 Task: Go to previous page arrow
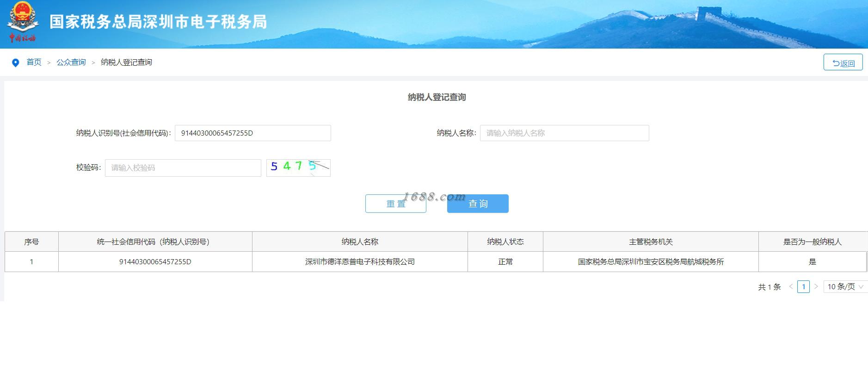(791, 286)
